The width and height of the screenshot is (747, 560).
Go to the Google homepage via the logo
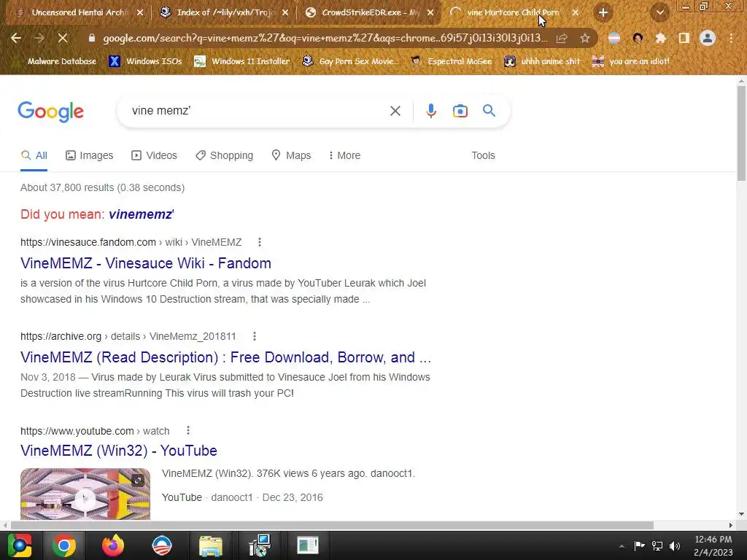pyautogui.click(x=50, y=112)
